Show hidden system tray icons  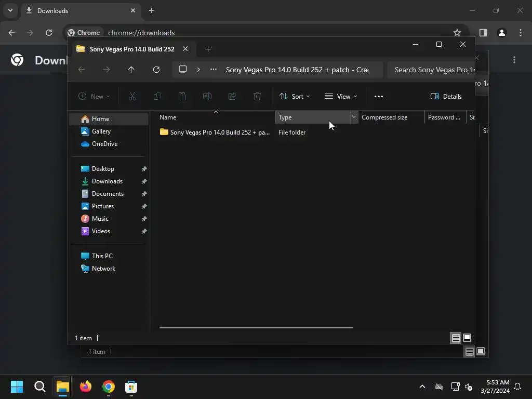tap(422, 387)
